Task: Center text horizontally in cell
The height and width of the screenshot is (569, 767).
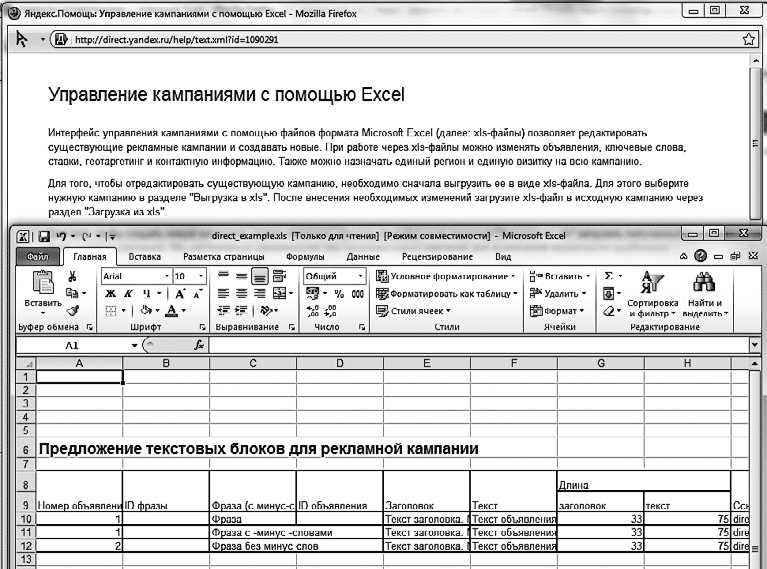Action: pos(241,294)
